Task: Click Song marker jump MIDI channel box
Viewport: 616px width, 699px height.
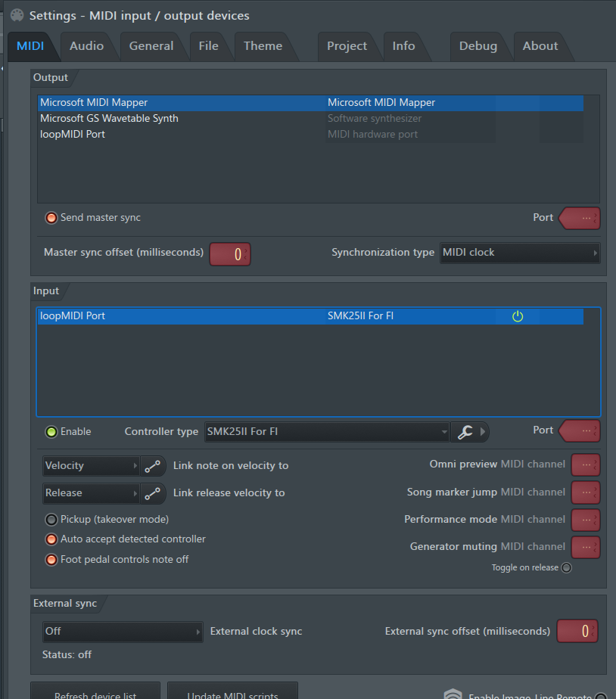Action: click(x=586, y=492)
